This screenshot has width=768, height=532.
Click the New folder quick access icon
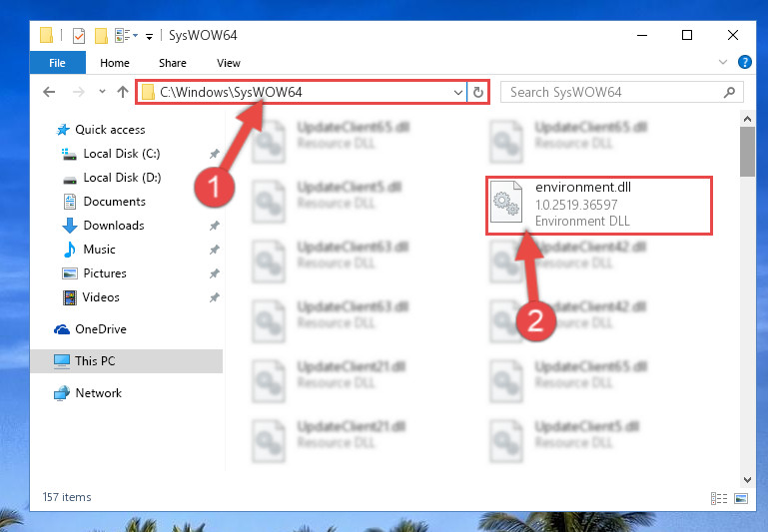101,35
